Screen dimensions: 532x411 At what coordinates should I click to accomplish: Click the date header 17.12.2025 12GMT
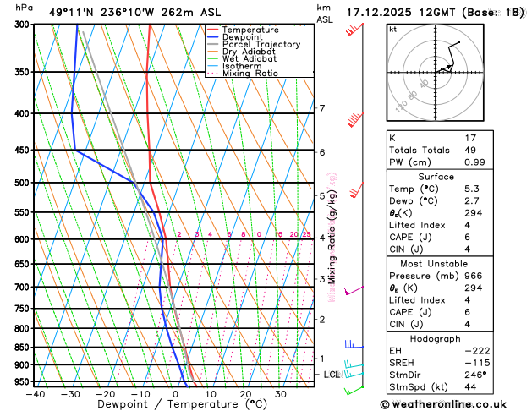point(401,13)
